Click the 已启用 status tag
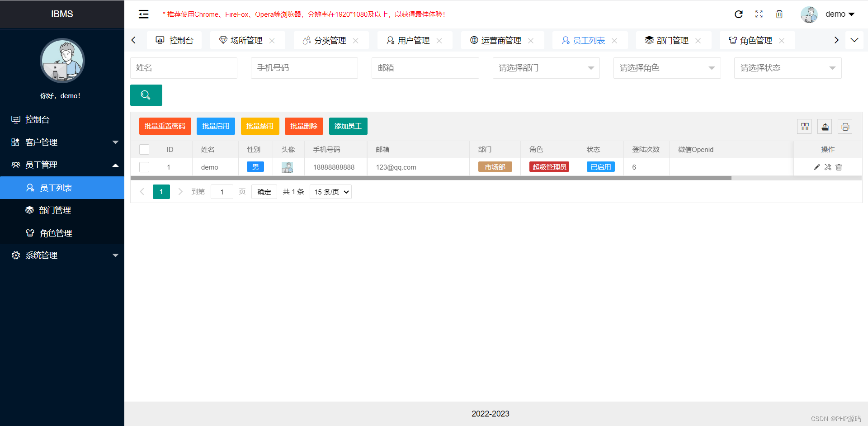The width and height of the screenshot is (868, 426). pyautogui.click(x=601, y=167)
